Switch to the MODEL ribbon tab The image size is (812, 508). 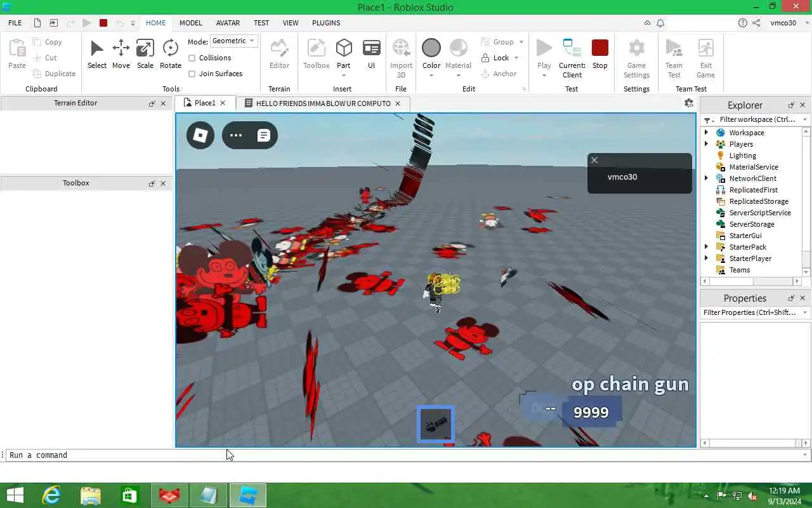tap(190, 23)
